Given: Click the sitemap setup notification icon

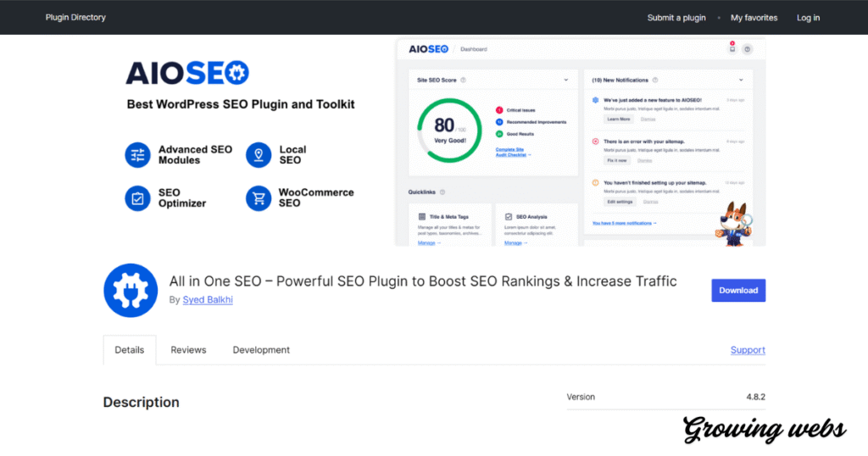Looking at the screenshot, I should click(x=596, y=182).
